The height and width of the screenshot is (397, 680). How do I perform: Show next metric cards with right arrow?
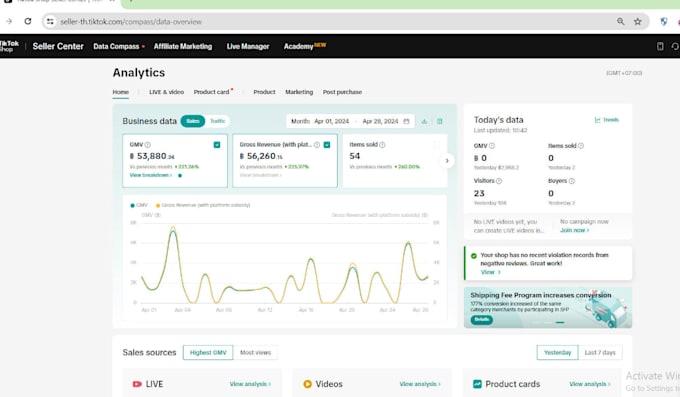point(447,161)
